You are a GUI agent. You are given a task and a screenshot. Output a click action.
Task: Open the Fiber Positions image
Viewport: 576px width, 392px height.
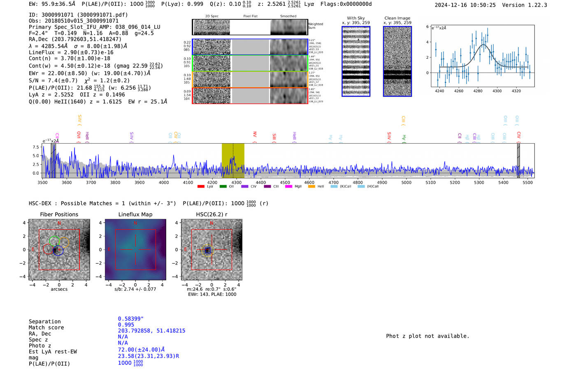pos(59,250)
